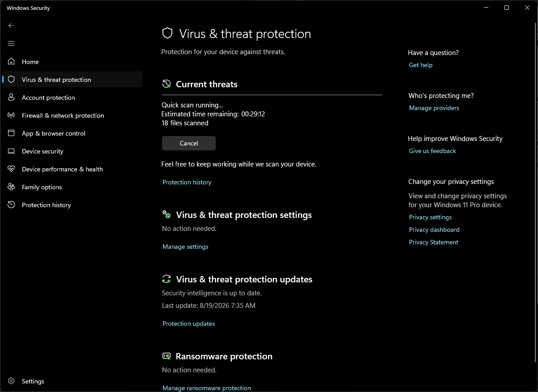Select Device security in sidebar
538x392 pixels.
(x=72, y=151)
